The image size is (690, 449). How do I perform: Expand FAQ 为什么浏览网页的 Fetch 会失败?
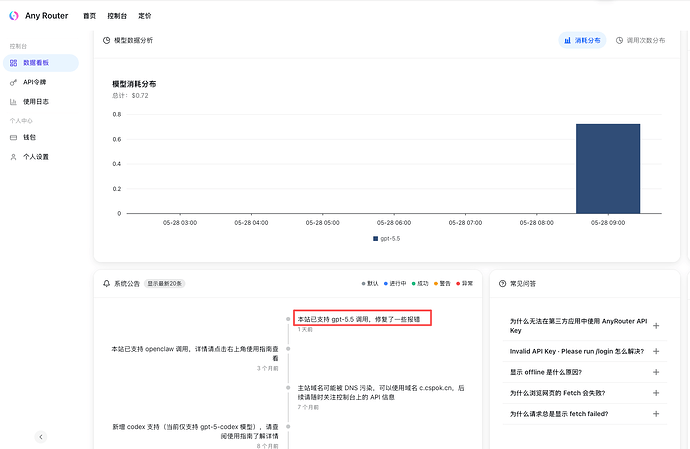click(x=584, y=393)
